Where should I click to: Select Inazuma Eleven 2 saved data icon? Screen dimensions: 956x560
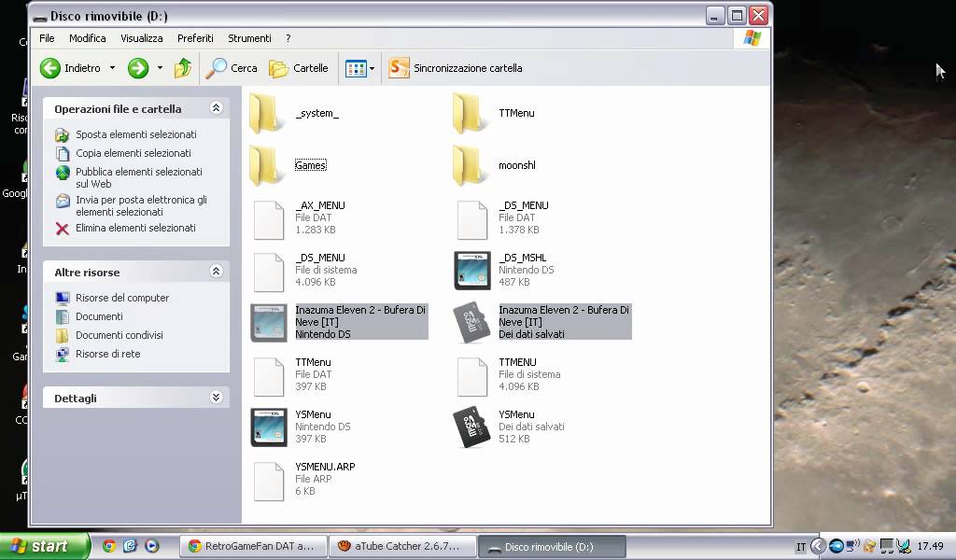(x=472, y=323)
